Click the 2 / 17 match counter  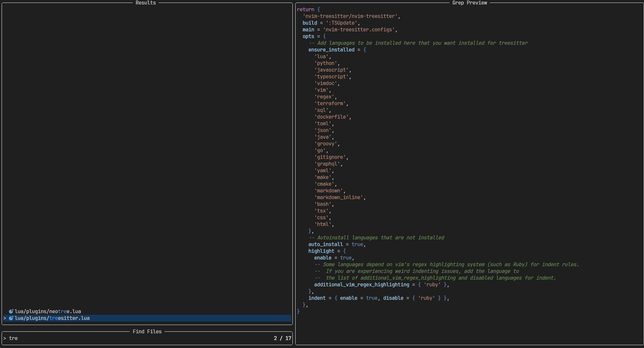282,338
